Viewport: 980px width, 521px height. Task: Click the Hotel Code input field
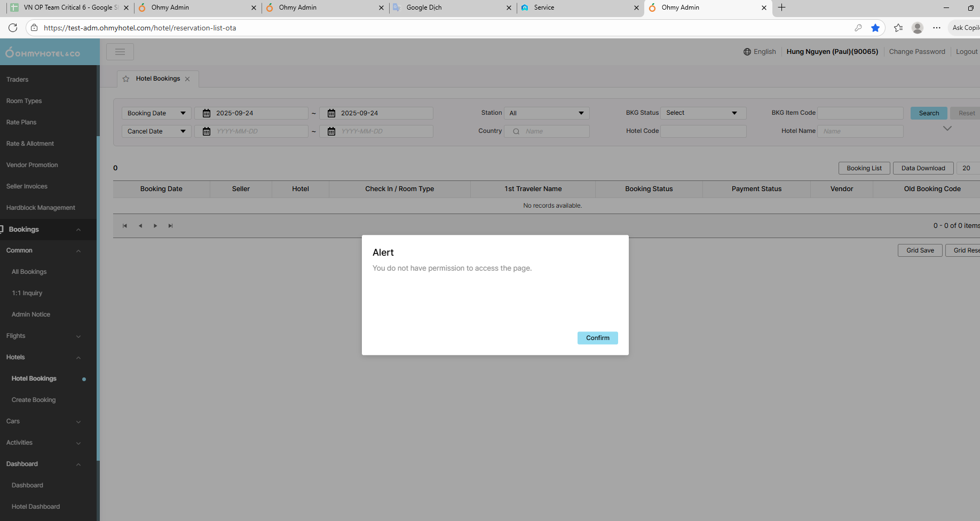[x=703, y=131]
